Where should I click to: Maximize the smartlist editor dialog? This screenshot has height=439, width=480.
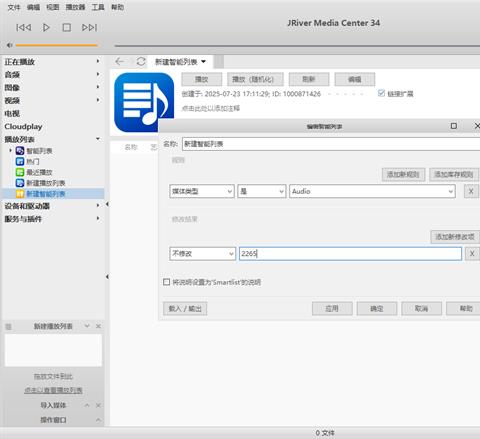pos(454,126)
